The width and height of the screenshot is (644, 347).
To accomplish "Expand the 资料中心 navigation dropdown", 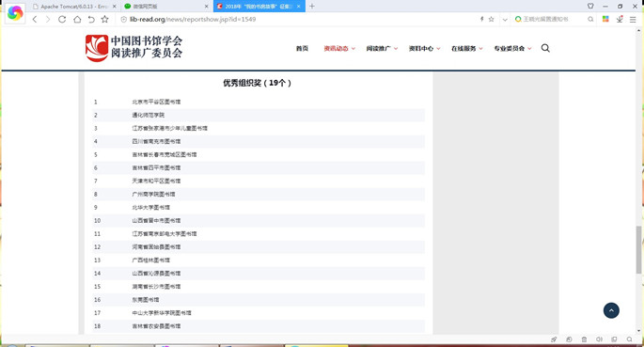I will tap(424, 49).
